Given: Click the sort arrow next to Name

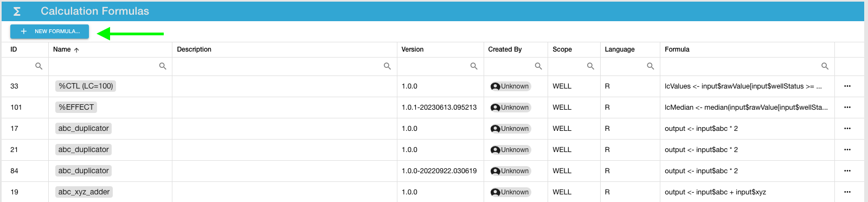Looking at the screenshot, I should point(76,50).
